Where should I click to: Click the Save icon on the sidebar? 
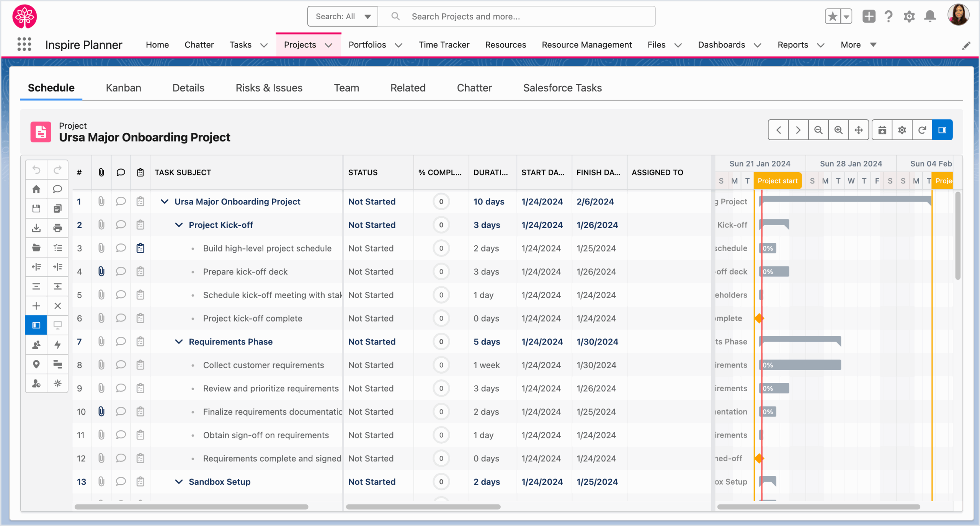pos(36,208)
